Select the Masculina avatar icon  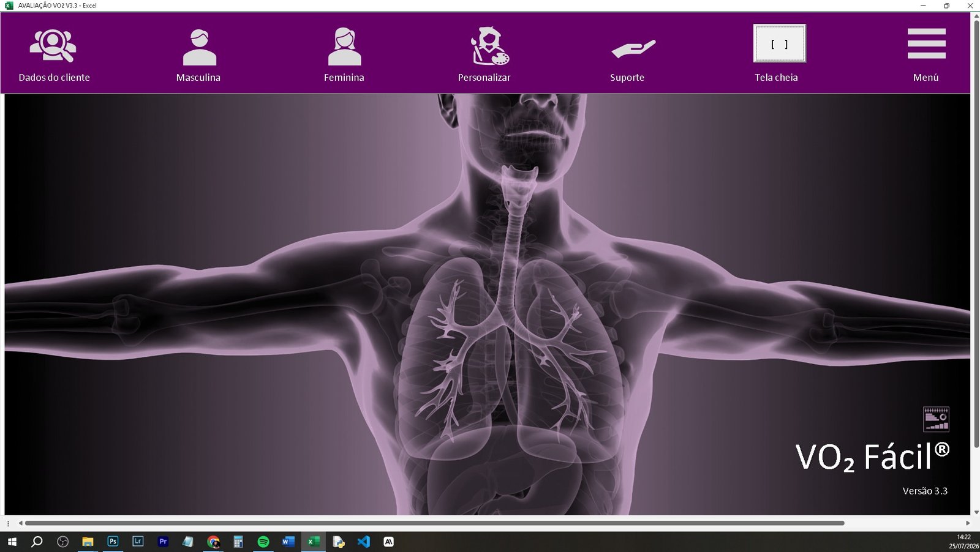coord(199,47)
